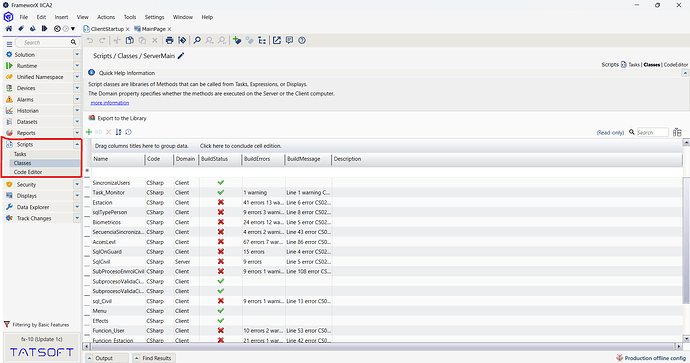Select the Task_Monitor row name
The image size is (690, 363).
[x=109, y=192]
